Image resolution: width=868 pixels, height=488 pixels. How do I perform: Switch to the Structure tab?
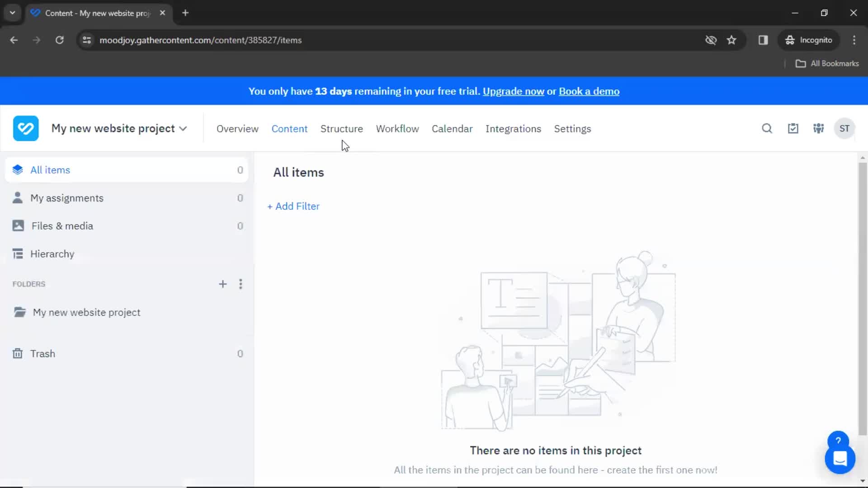point(342,129)
